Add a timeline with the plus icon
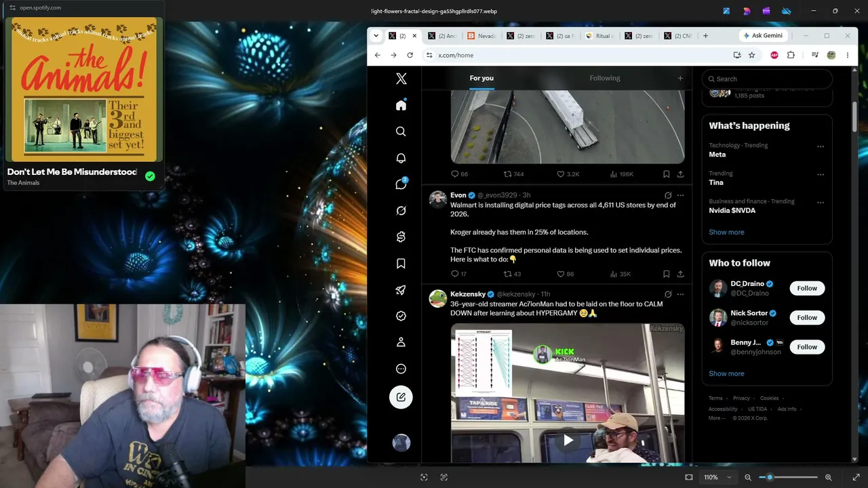The width and height of the screenshot is (868, 488). 680,78
